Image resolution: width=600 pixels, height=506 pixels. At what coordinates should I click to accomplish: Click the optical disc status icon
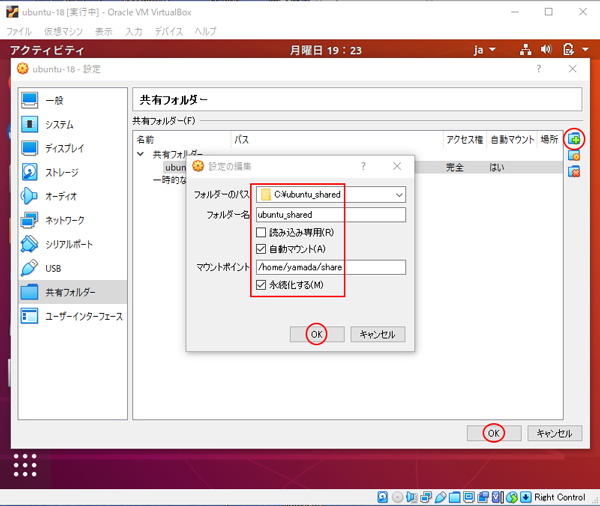[x=398, y=497]
